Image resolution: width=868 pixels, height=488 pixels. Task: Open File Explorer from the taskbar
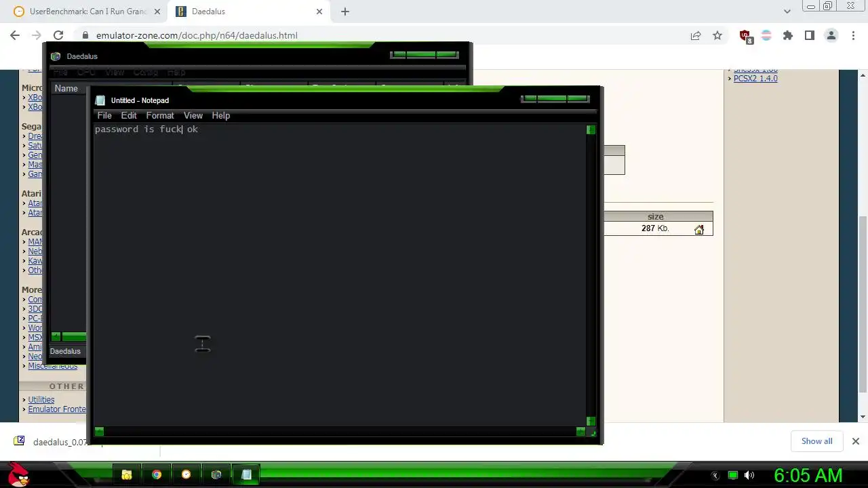pos(127,474)
